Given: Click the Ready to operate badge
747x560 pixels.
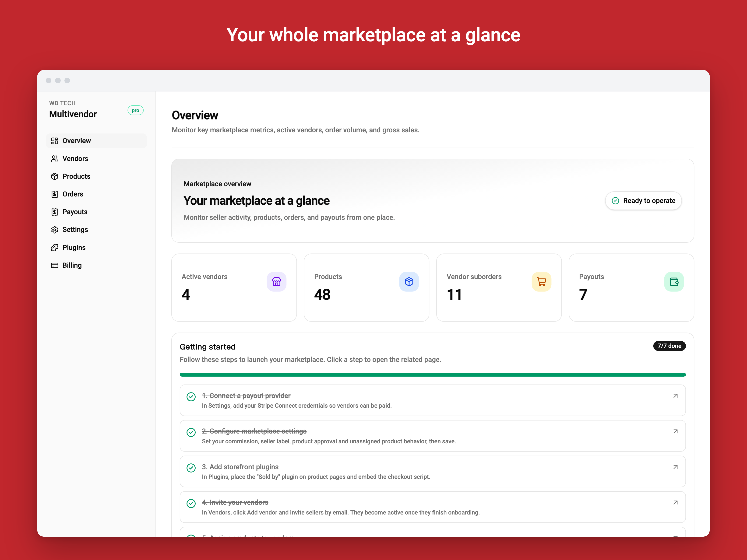Looking at the screenshot, I should [x=643, y=201].
